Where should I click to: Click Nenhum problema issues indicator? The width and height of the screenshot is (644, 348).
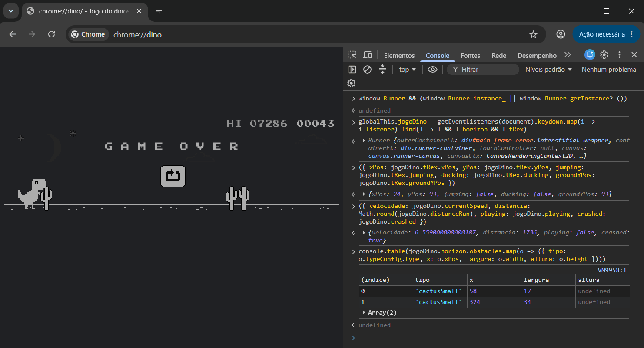point(609,70)
